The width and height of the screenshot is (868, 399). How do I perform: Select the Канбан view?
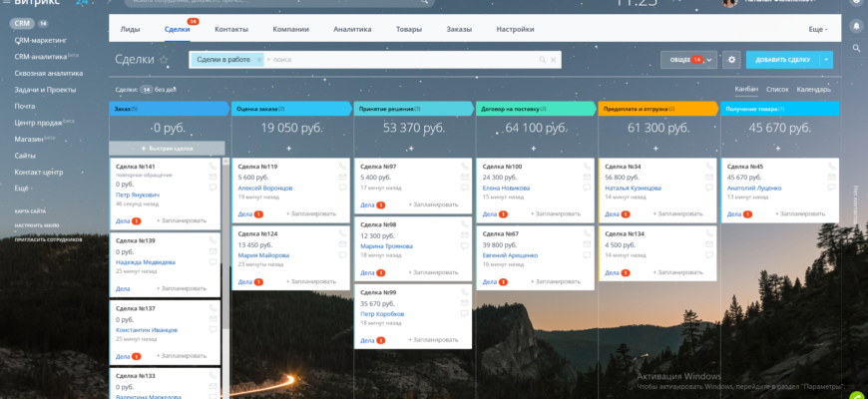(x=746, y=89)
